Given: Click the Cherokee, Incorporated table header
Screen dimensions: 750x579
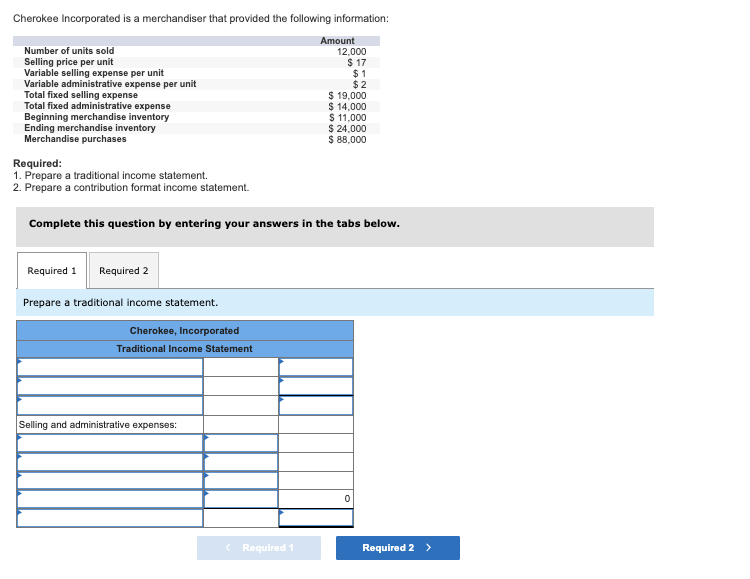Looking at the screenshot, I should 185,331.
